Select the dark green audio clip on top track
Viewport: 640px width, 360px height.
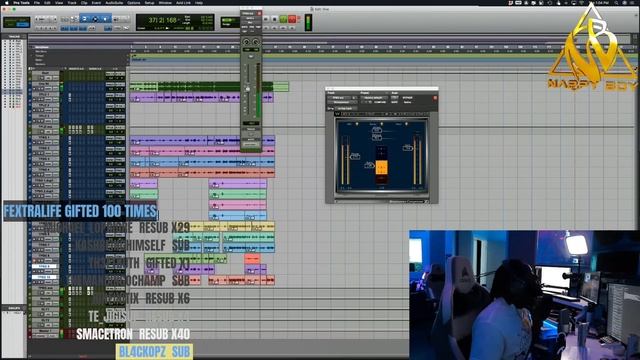click(215, 86)
